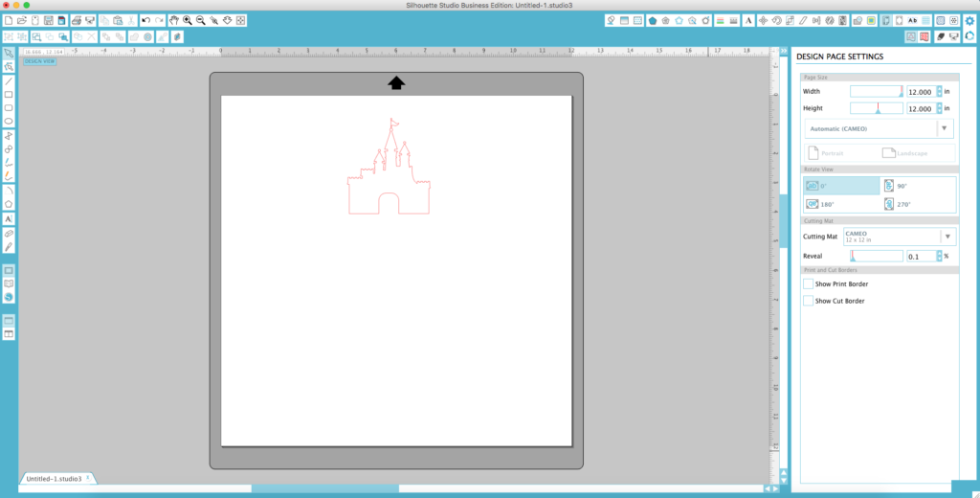Select the castle outline shape on the page

(389, 167)
